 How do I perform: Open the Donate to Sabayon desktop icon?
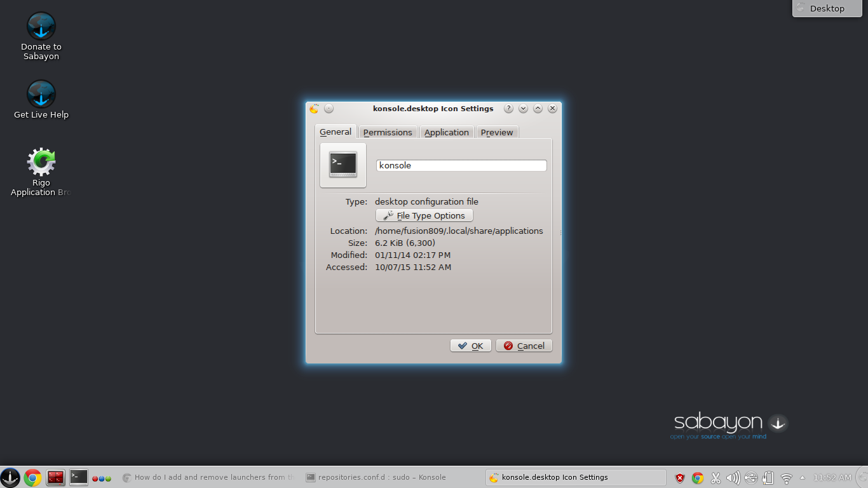pos(41,37)
